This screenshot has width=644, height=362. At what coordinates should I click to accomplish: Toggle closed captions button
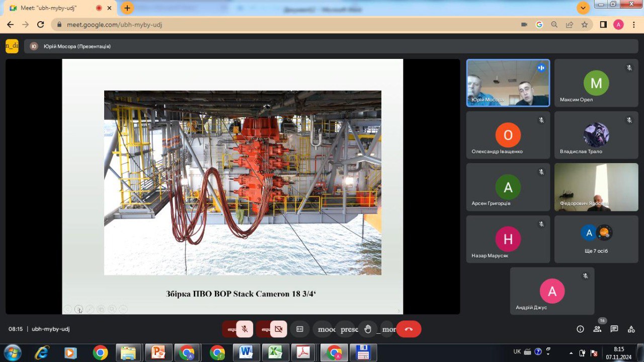pos(300,329)
